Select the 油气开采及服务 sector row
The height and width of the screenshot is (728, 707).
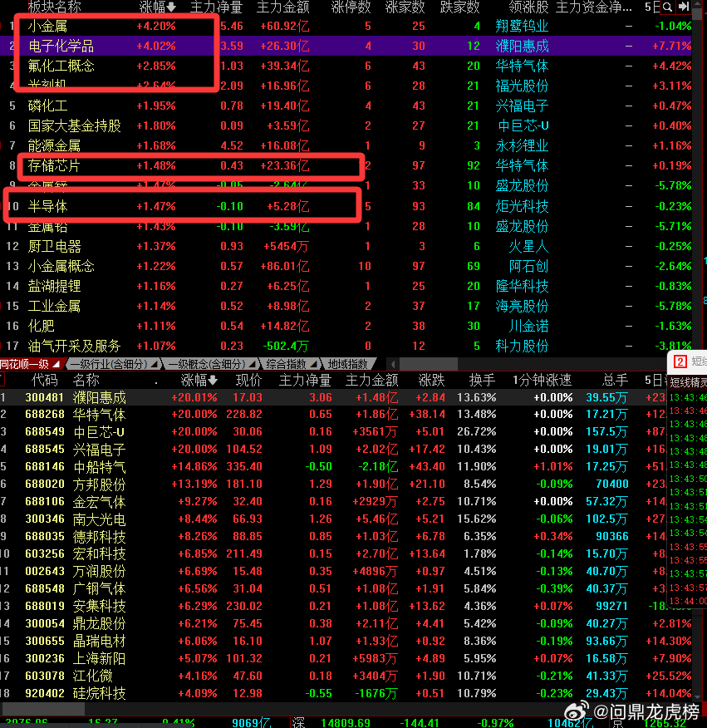point(346,346)
